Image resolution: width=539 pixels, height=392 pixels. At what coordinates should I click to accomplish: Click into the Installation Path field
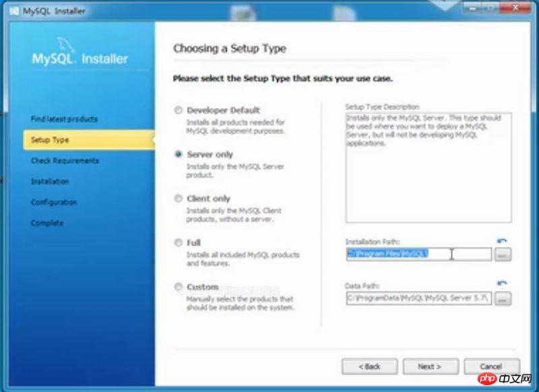pos(418,254)
